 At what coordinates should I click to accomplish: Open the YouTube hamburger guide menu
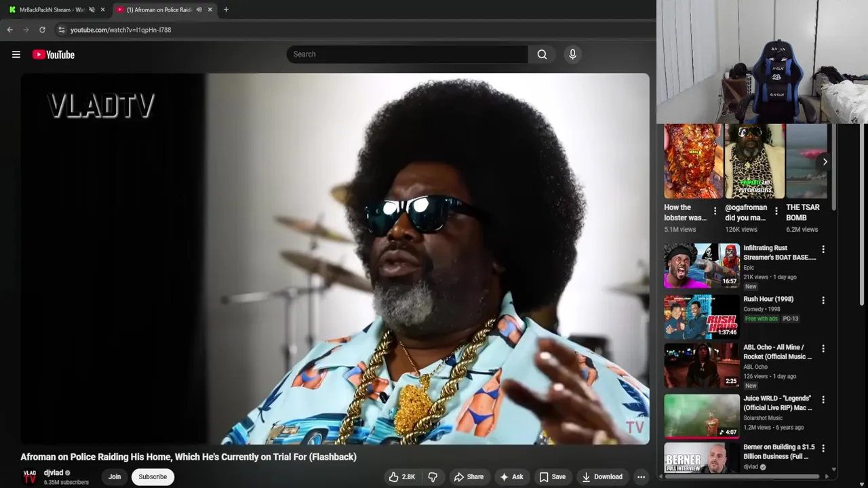[x=16, y=55]
